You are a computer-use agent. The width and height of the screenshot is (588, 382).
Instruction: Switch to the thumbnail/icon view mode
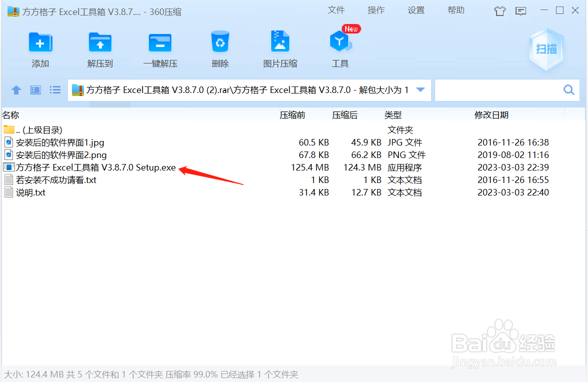[35, 90]
